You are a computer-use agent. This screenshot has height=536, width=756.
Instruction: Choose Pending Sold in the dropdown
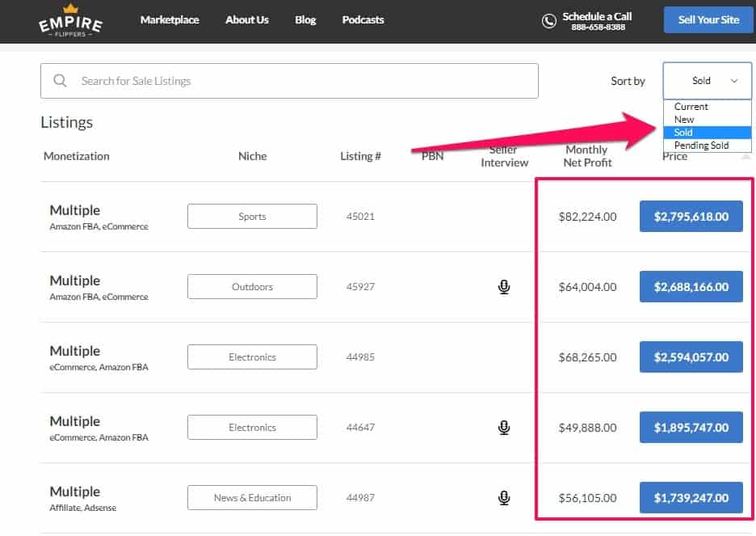(707, 146)
